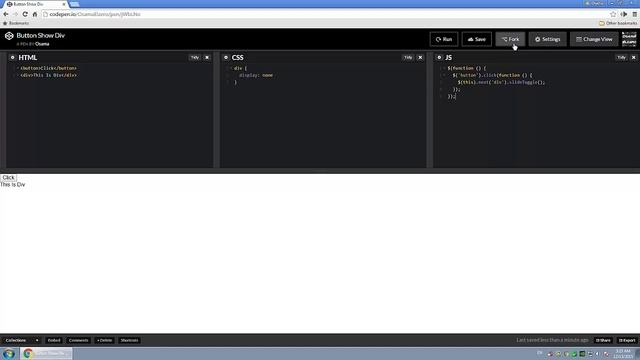Viewport: 640px width, 360px height.
Task: Fork this pen
Action: 510,39
